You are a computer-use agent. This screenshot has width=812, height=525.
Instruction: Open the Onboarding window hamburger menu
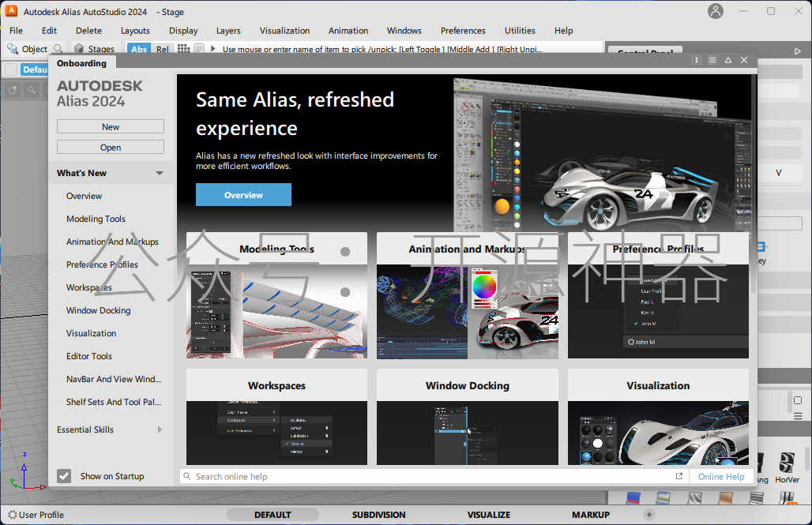[712, 60]
